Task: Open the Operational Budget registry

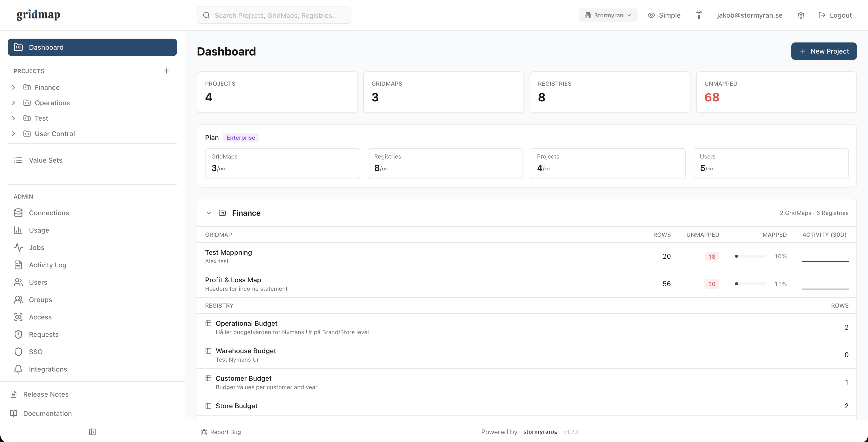Action: click(x=527, y=327)
